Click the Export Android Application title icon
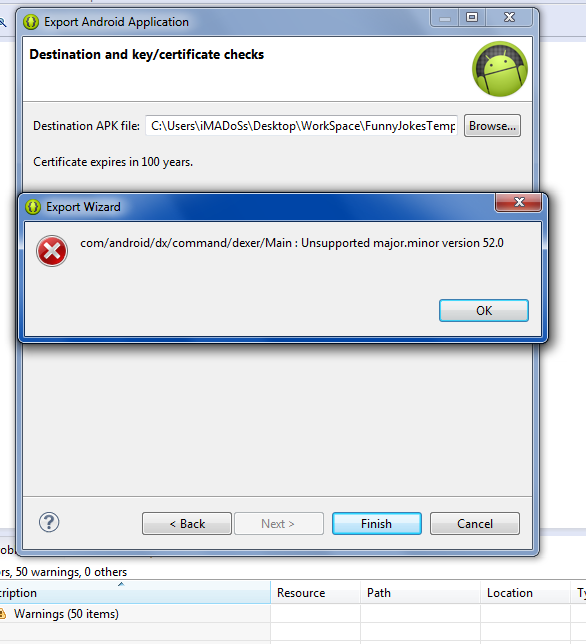 click(x=31, y=22)
